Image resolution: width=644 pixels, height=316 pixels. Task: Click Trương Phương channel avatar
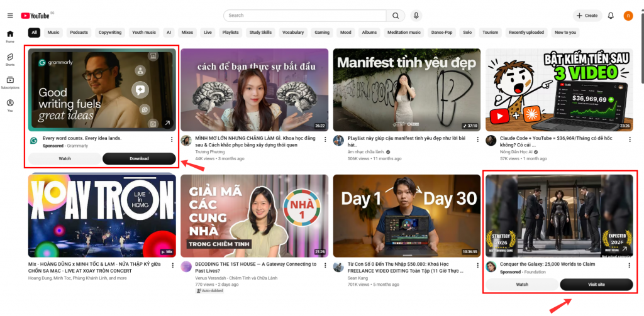[186, 141]
